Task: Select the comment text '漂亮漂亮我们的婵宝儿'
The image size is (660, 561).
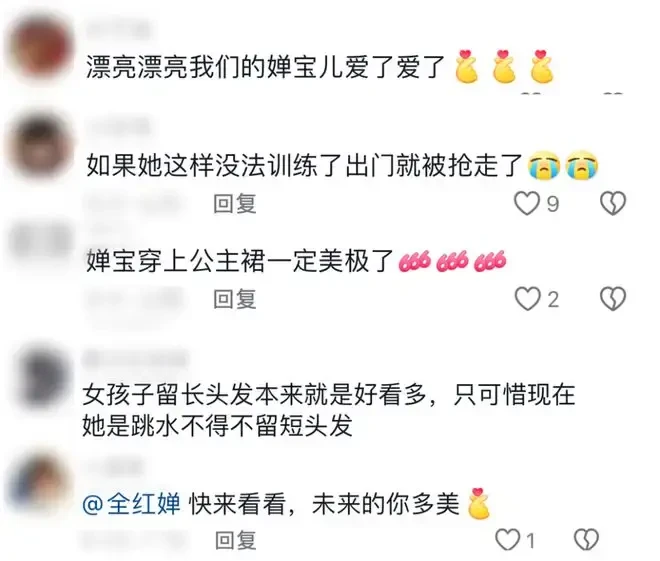Action: pos(215,67)
